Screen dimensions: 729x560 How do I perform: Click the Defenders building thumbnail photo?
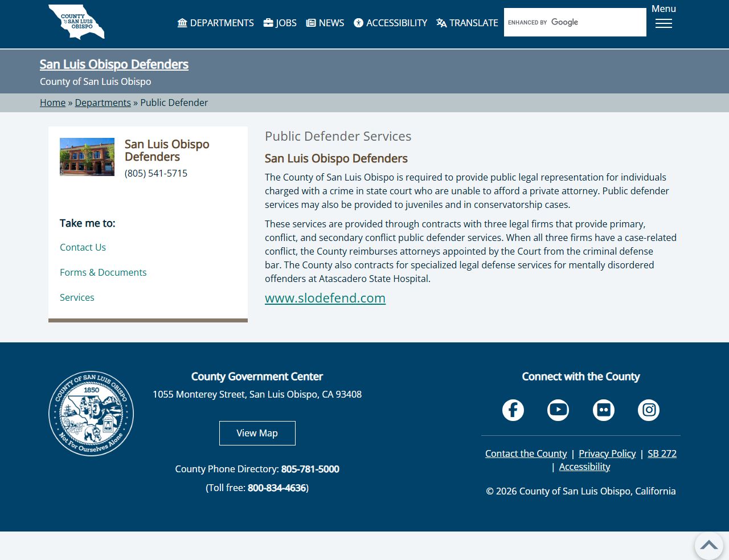click(87, 157)
